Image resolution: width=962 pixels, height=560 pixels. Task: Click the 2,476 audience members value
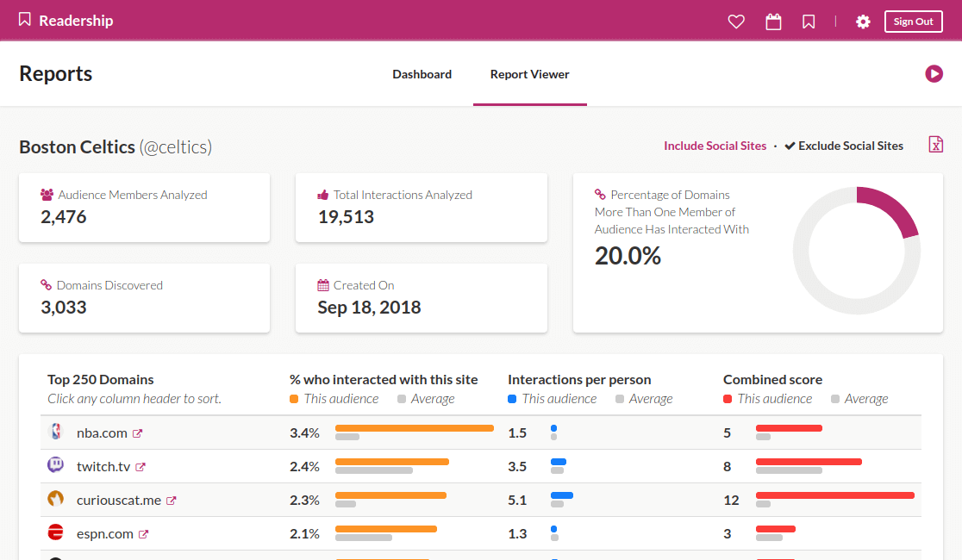(64, 217)
